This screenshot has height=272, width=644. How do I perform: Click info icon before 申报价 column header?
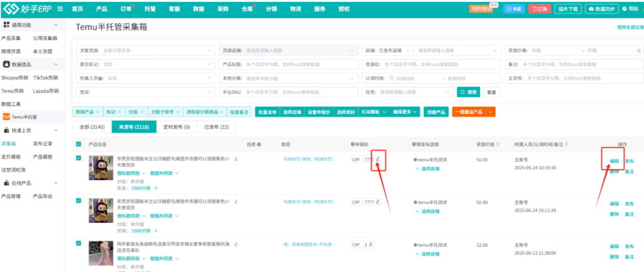click(352, 145)
